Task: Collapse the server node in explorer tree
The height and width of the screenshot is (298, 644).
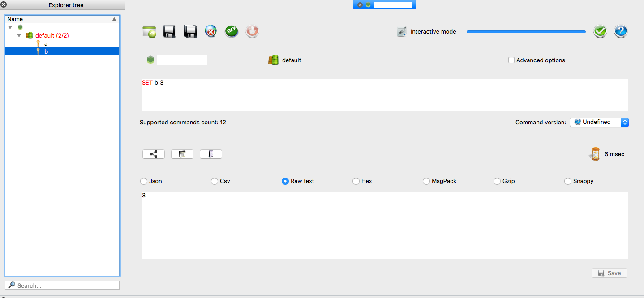Action: [10, 27]
